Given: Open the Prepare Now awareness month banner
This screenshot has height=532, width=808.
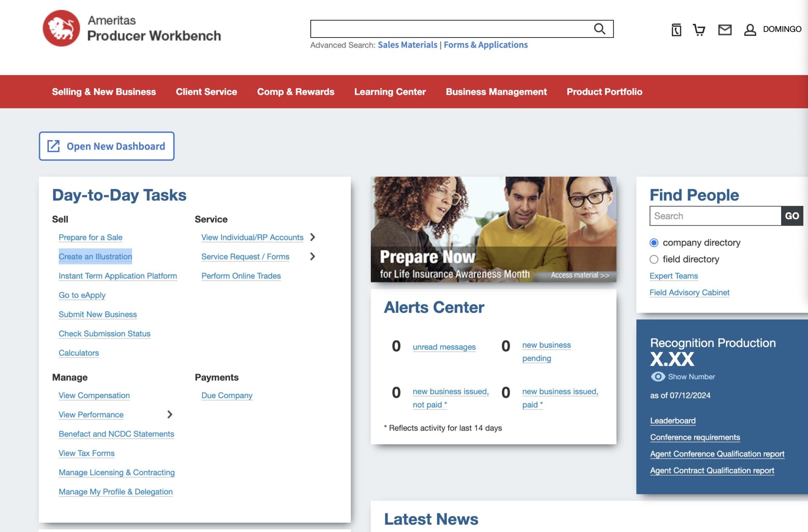Looking at the screenshot, I should [494, 229].
